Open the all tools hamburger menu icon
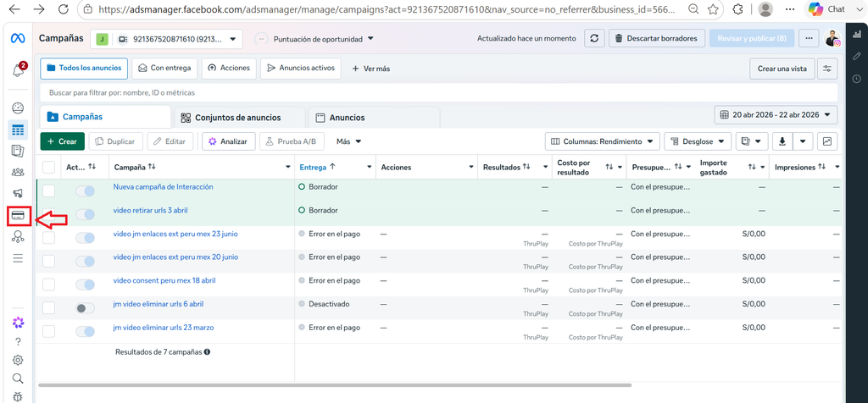Screen dimensions: 868x403 [18, 258]
